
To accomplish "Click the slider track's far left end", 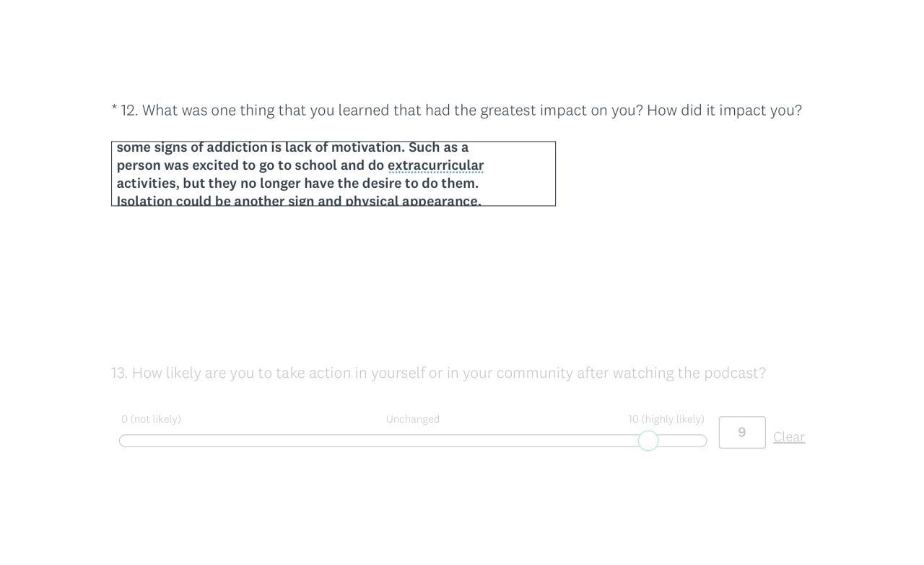I will pyautogui.click(x=124, y=441).
